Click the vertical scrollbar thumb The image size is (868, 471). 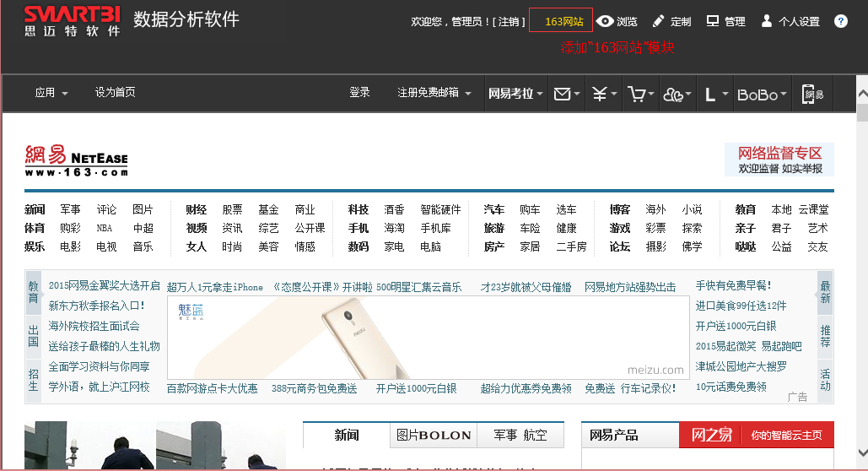click(862, 112)
